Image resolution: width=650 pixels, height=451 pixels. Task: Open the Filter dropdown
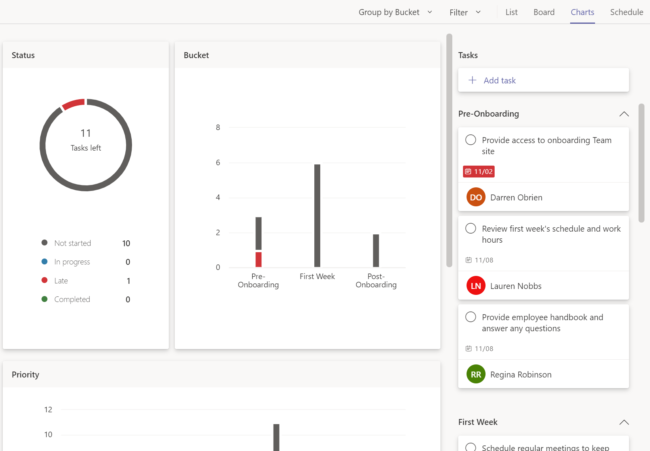click(465, 12)
